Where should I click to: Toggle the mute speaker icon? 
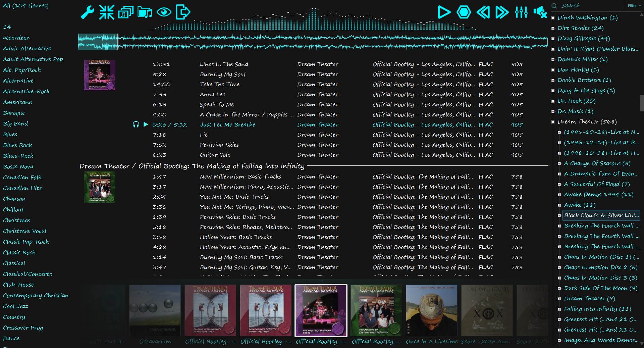coord(540,12)
